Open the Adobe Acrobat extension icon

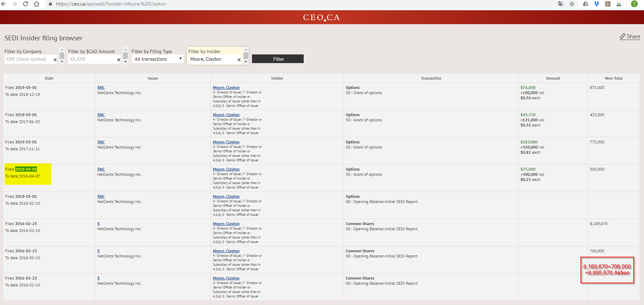point(608,4)
